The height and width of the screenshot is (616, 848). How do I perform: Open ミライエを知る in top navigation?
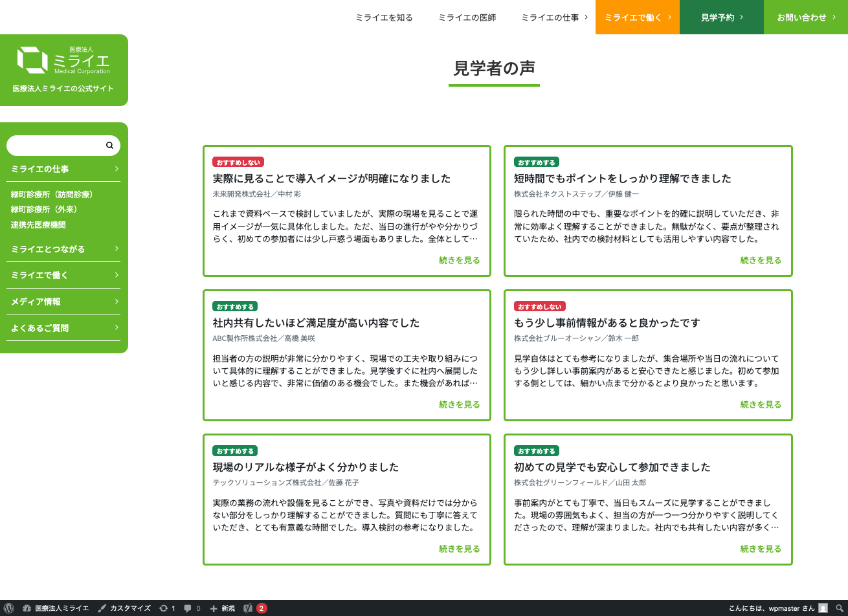[x=384, y=17]
